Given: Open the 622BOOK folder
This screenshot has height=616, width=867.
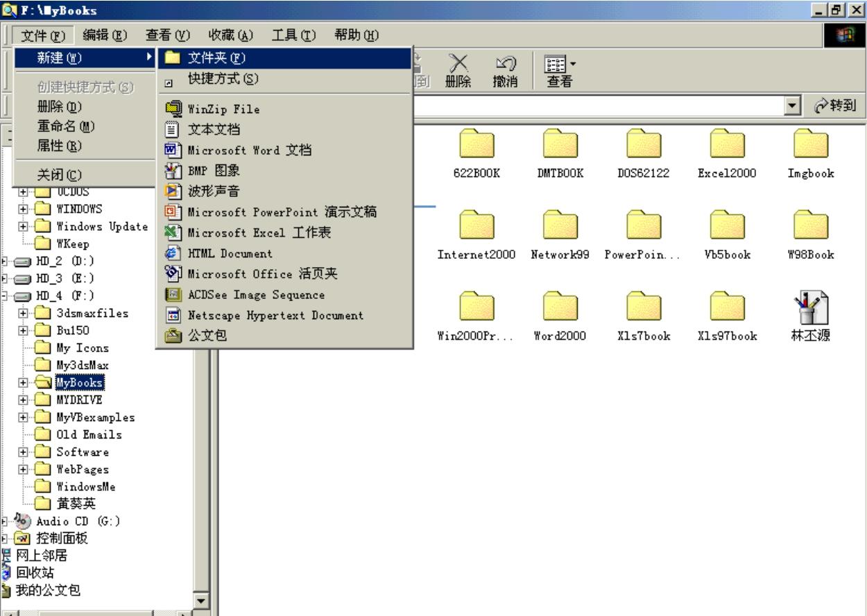Looking at the screenshot, I should pos(476,154).
